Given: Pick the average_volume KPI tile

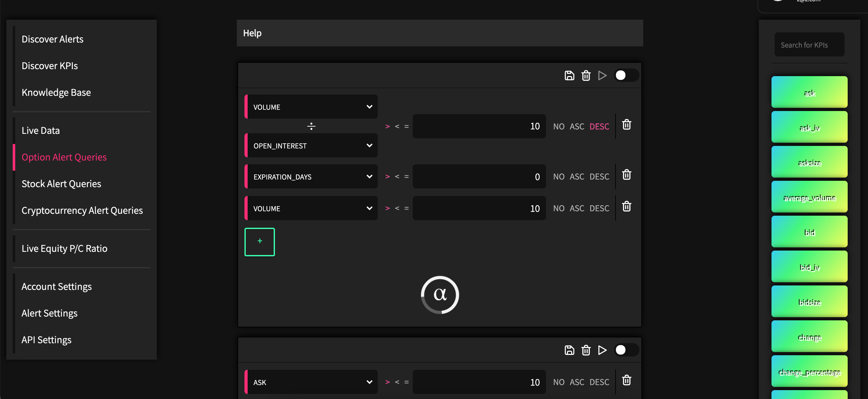Looking at the screenshot, I should point(809,197).
